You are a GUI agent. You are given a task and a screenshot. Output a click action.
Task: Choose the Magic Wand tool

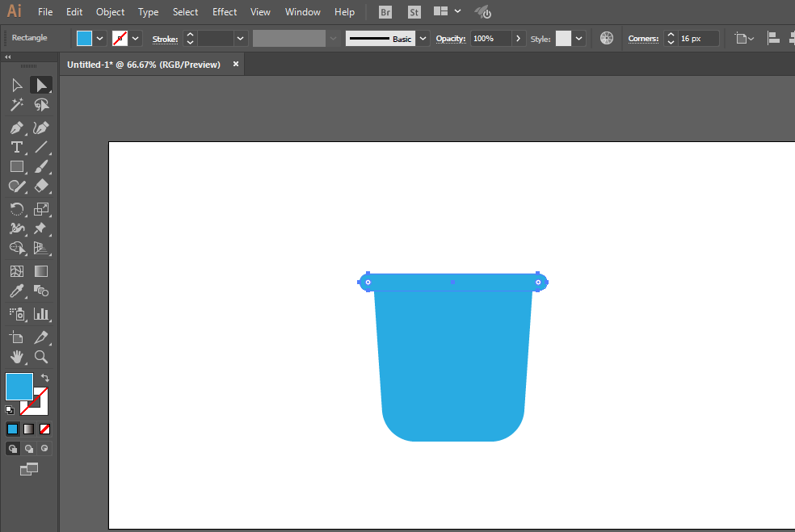pyautogui.click(x=16, y=105)
